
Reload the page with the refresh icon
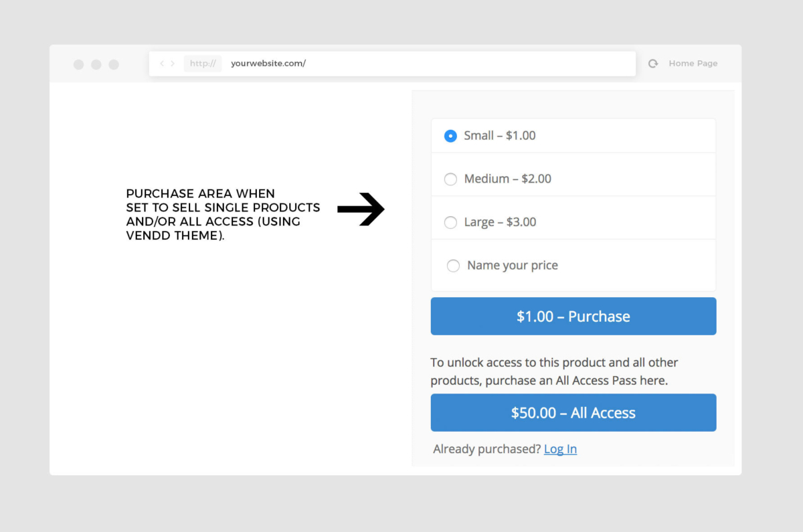pos(653,64)
